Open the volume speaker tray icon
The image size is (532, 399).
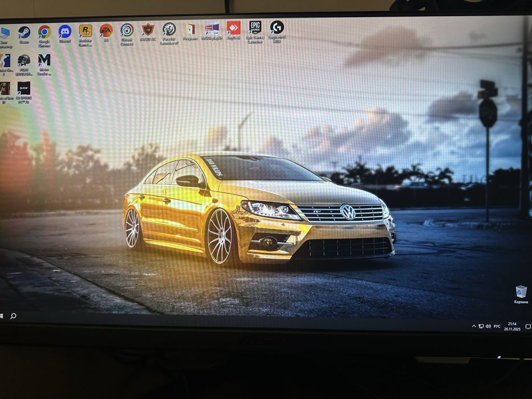488,326
